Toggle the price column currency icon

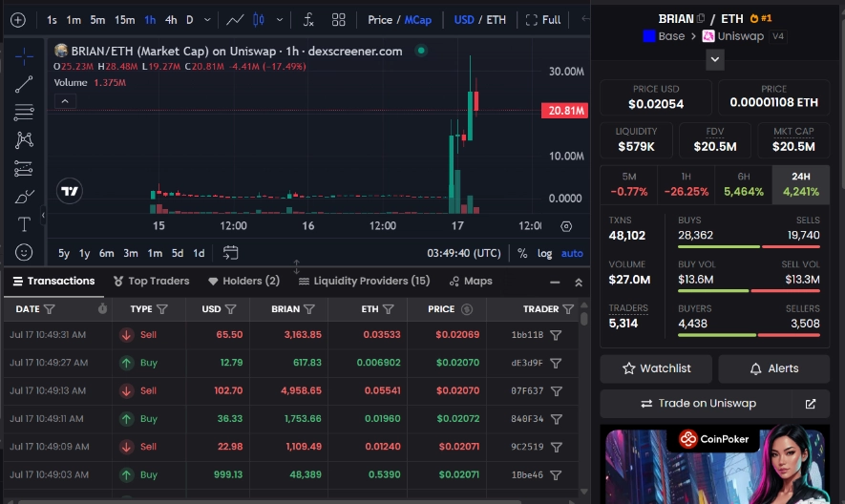[x=467, y=309]
